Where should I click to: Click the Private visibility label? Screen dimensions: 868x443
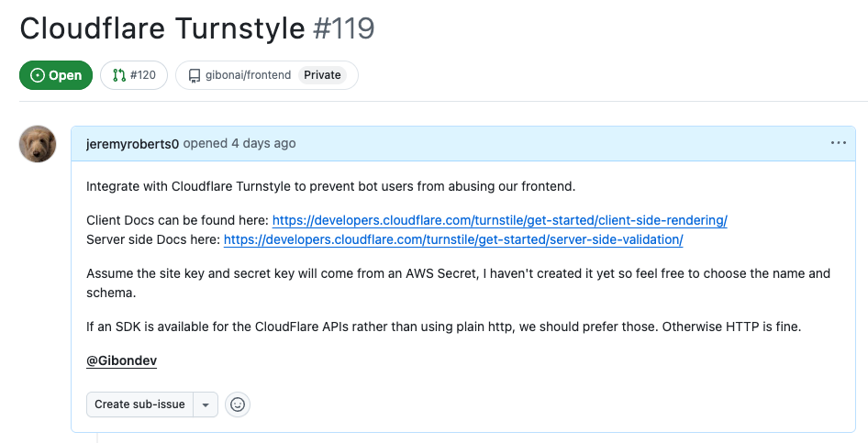322,75
